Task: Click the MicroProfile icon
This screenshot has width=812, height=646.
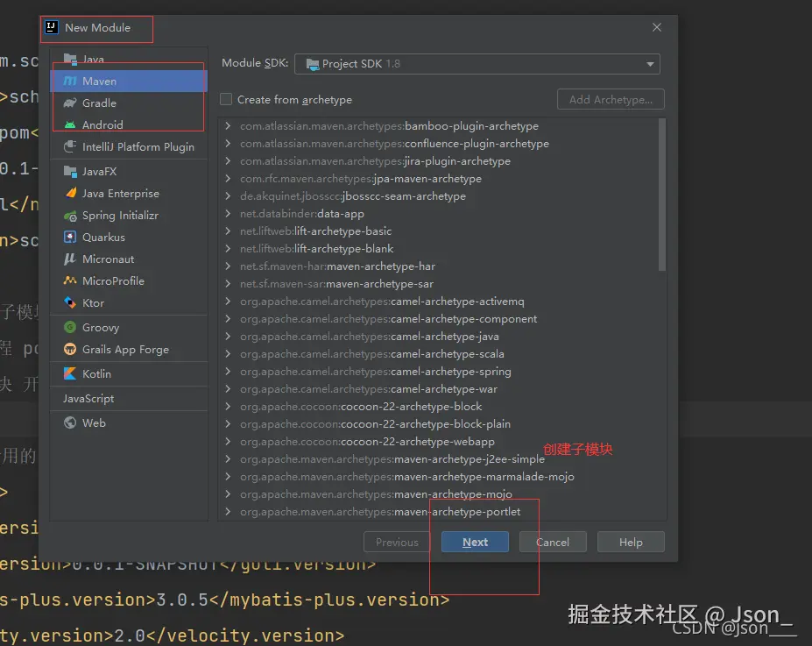Action: 70,280
